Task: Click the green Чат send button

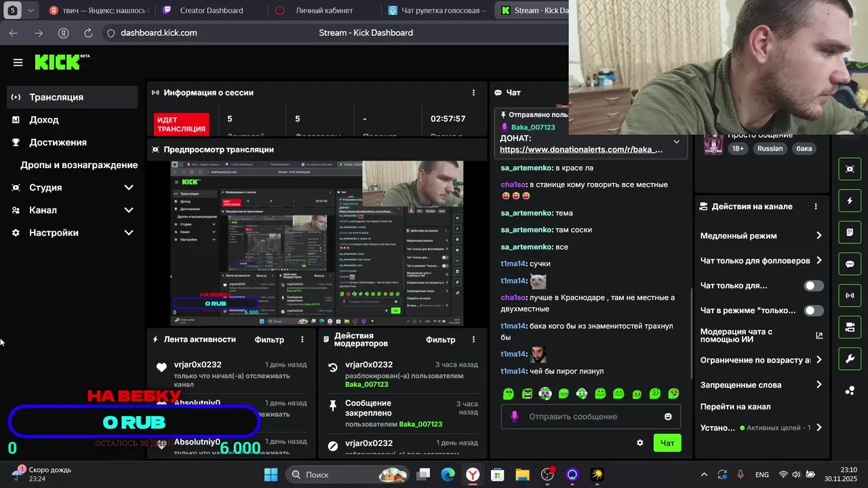Action: [x=667, y=443]
